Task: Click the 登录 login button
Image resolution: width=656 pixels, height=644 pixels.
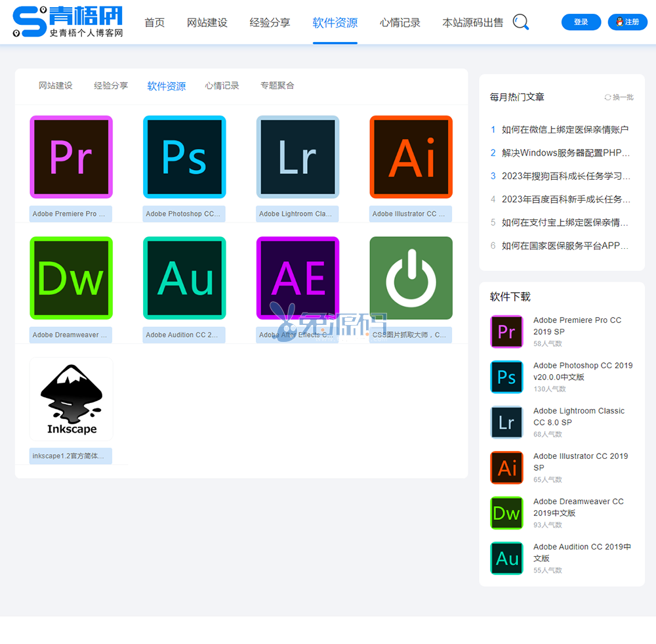Action: click(x=581, y=22)
